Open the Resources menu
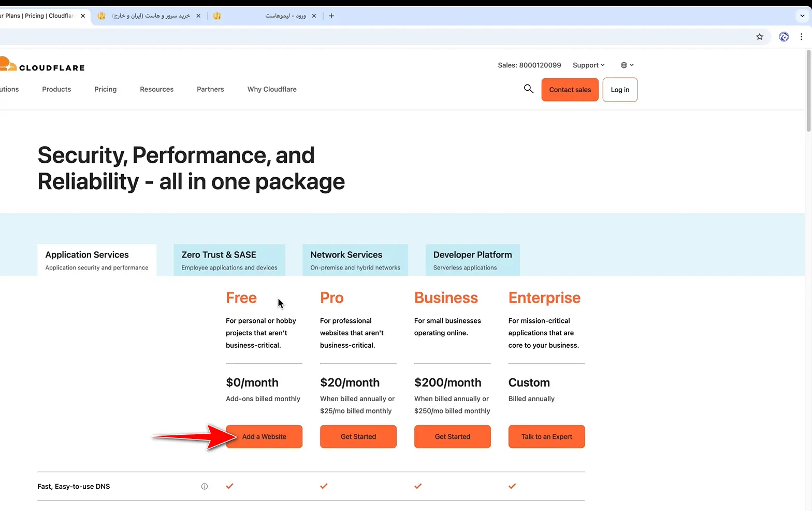812x511 pixels. tap(156, 89)
